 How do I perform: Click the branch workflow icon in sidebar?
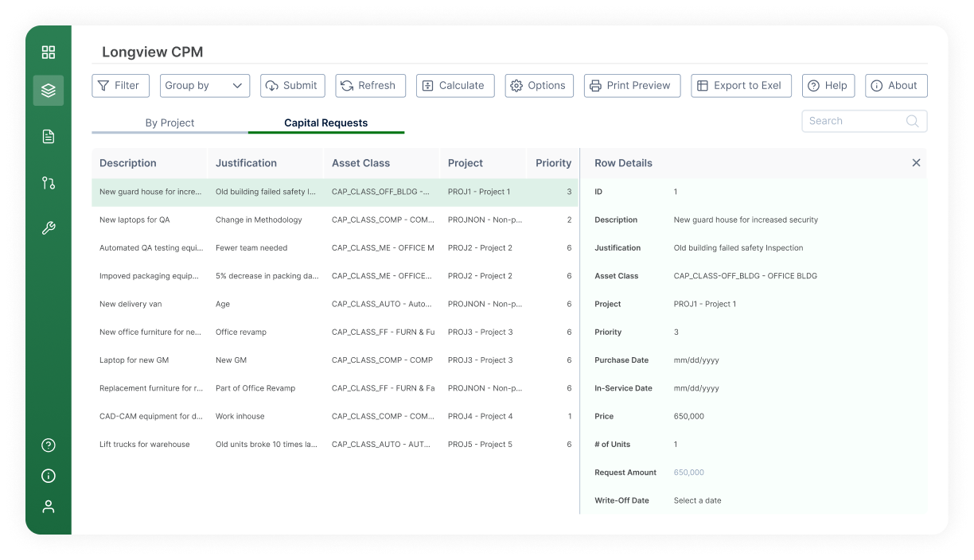[x=49, y=183]
